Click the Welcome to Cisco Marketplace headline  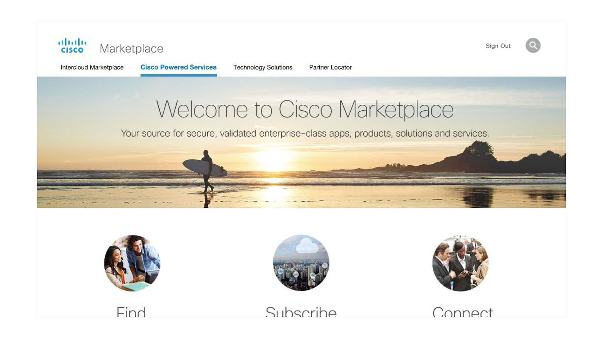305,109
